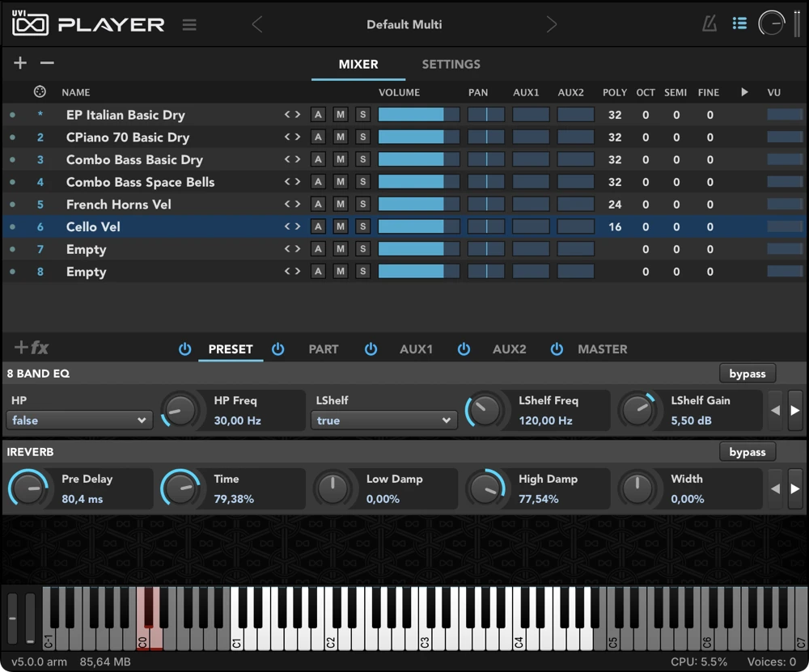Add an effect with the +fx button

tap(32, 348)
